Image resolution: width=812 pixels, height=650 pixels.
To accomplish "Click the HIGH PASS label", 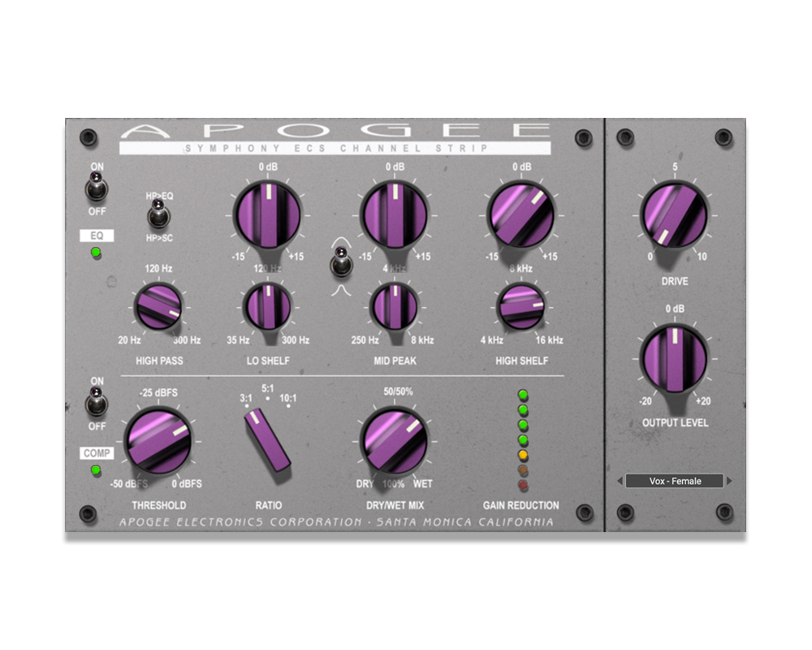I will 159,361.
